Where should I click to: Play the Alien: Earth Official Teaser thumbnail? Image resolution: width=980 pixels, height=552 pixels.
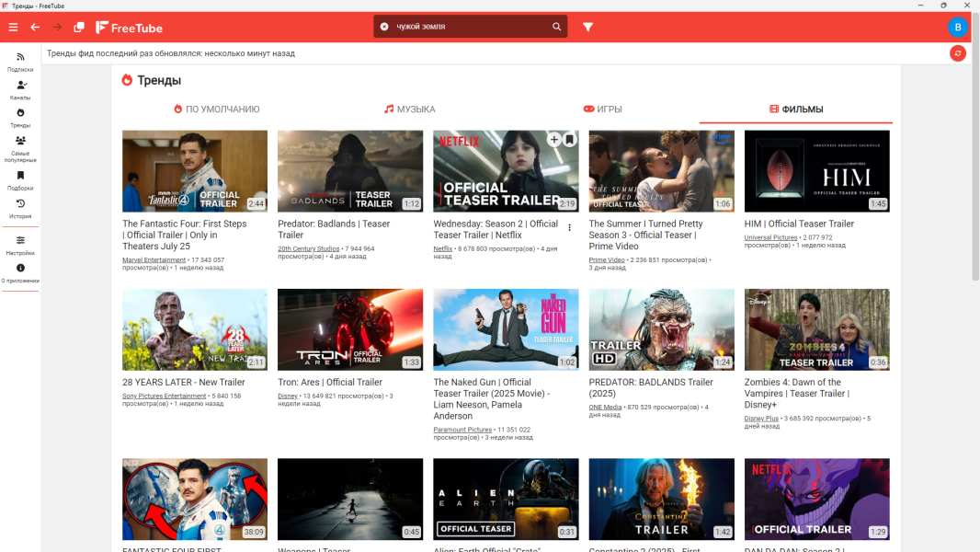point(506,499)
